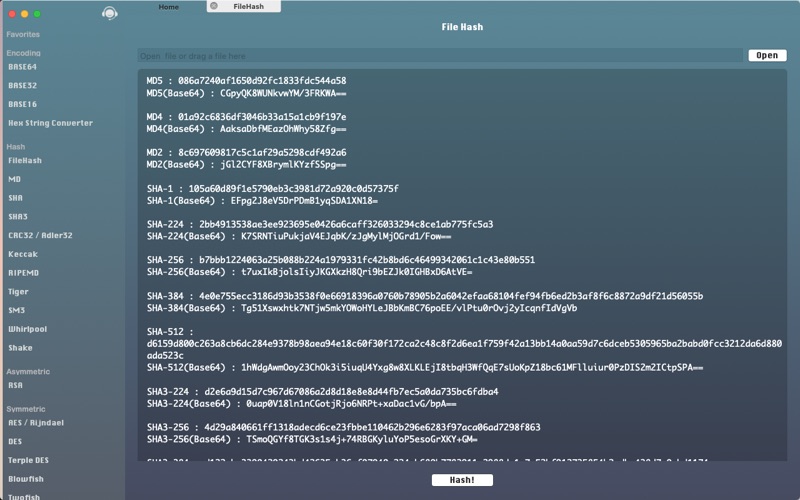Click the SHA-1 hex hash line
This screenshot has width=800, height=500.
[x=273, y=189]
